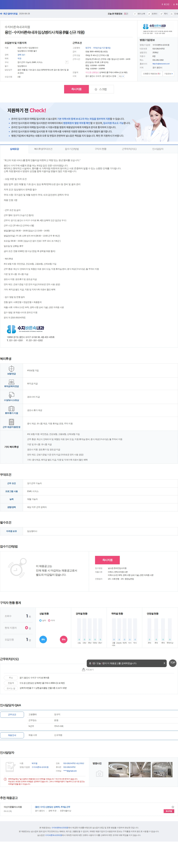The height and width of the screenshot is (868, 178).
Task: Select the 채용안내 Q&A category
Action: [12, 735]
